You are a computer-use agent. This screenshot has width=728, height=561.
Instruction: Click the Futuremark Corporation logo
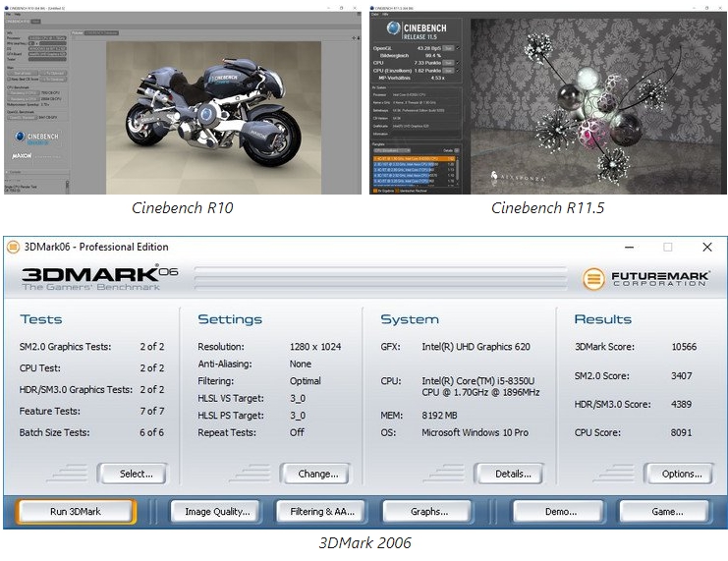(645, 279)
